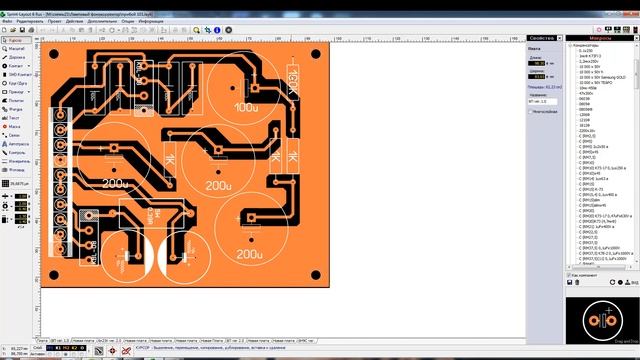Select the Измеритель measure tool
This screenshot has width=640, height=360.
coord(16,161)
